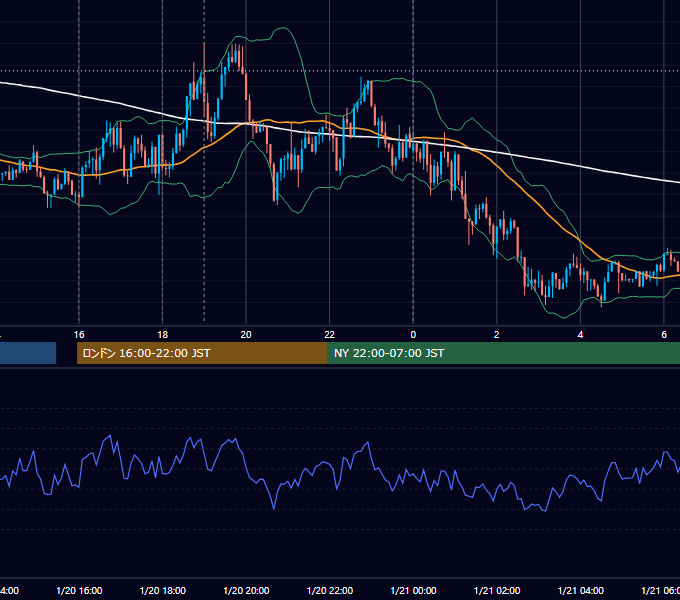This screenshot has width=680, height=600.
Task: Click the 16 hour label on price chart
Action: pos(79,335)
